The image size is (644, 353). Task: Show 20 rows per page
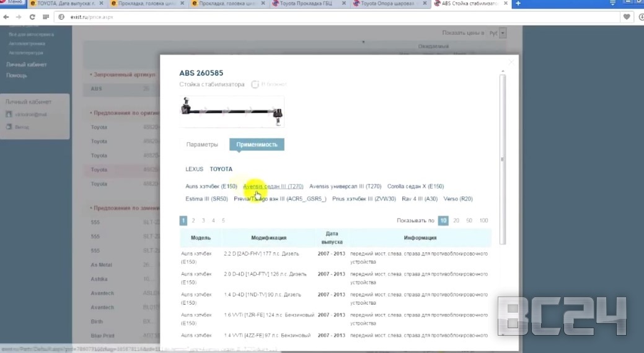coord(456,220)
